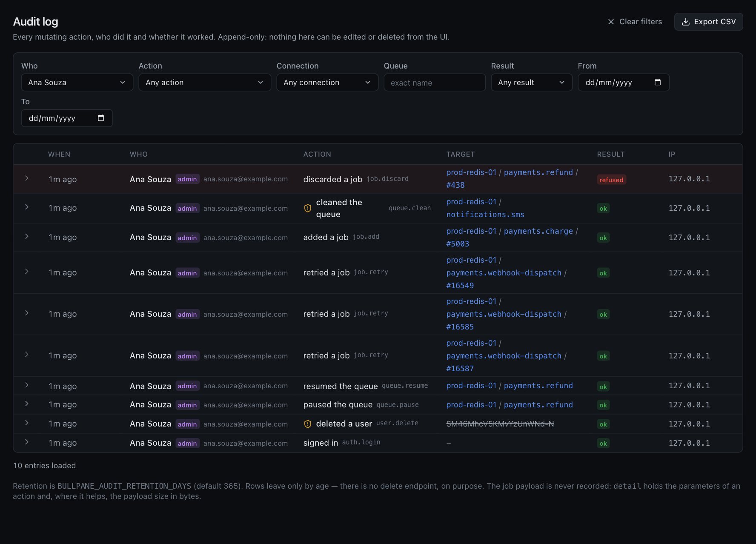Open payments.refund link in the discarded job row

click(538, 172)
